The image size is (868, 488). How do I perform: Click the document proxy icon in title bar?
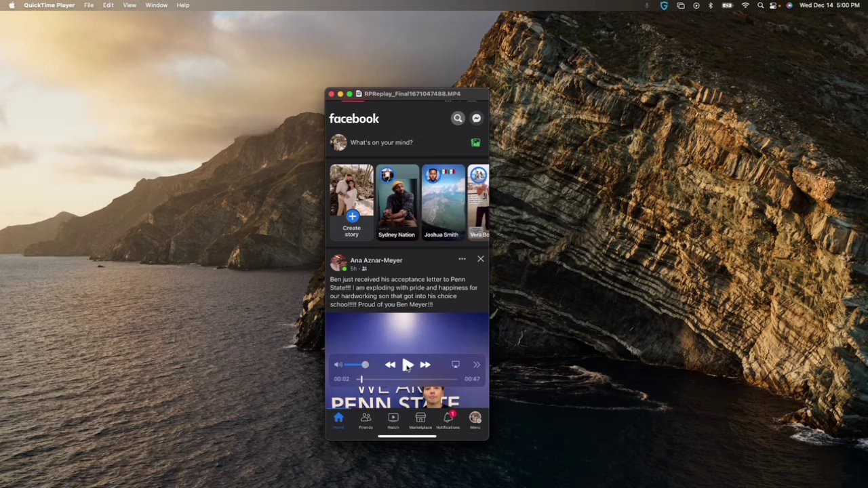pos(359,94)
